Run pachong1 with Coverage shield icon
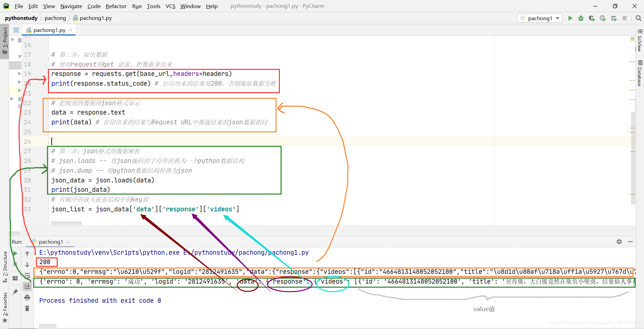644x329 pixels. click(592, 18)
